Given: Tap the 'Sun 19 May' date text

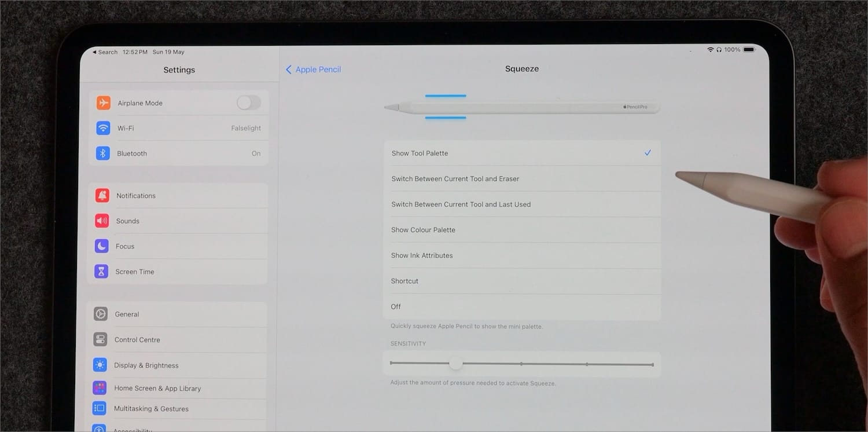Looking at the screenshot, I should click(168, 52).
